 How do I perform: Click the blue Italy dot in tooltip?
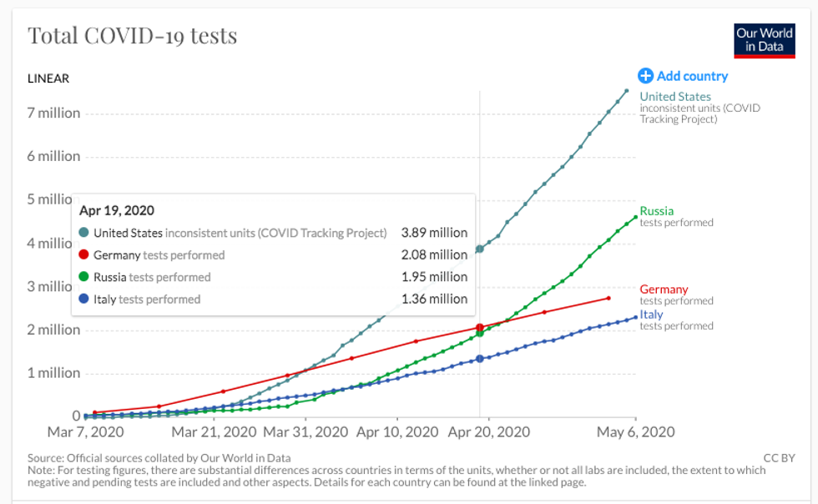pos(84,300)
